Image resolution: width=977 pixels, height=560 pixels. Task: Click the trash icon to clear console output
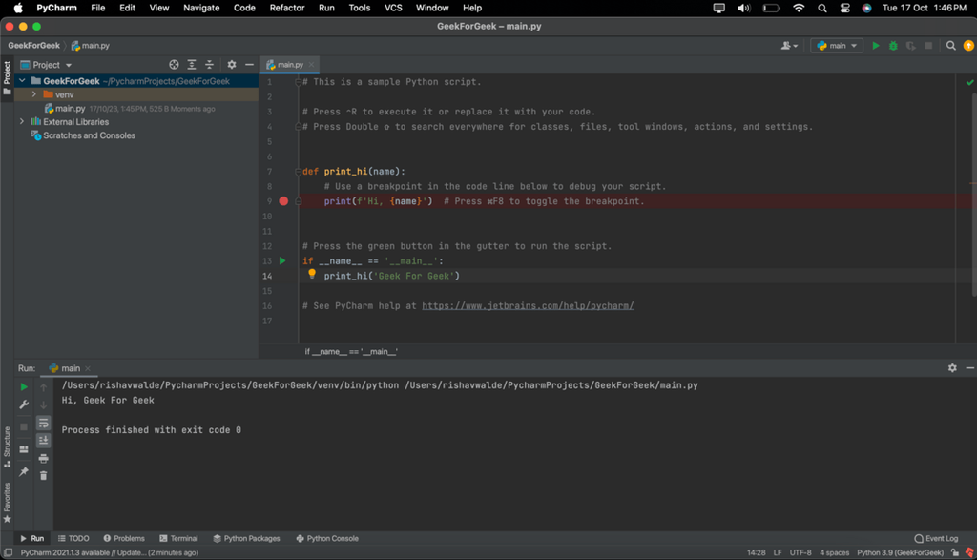tap(43, 475)
